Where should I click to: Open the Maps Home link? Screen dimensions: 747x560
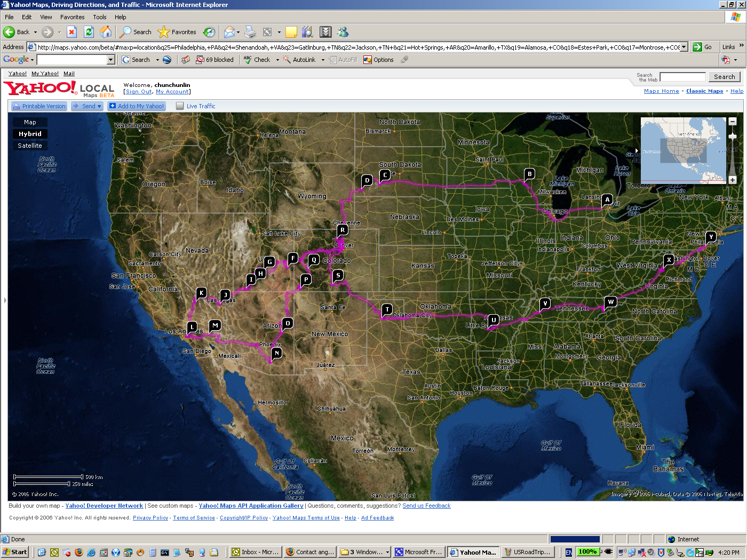661,91
